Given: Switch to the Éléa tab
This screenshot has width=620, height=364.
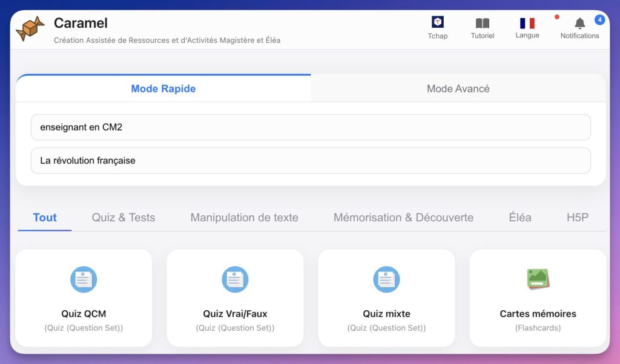Looking at the screenshot, I should pyautogui.click(x=520, y=218).
